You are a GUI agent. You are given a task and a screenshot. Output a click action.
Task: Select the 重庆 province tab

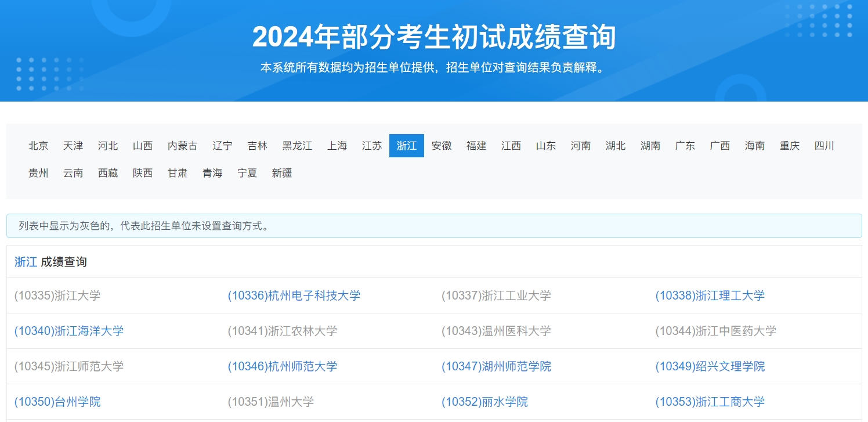[x=790, y=146]
